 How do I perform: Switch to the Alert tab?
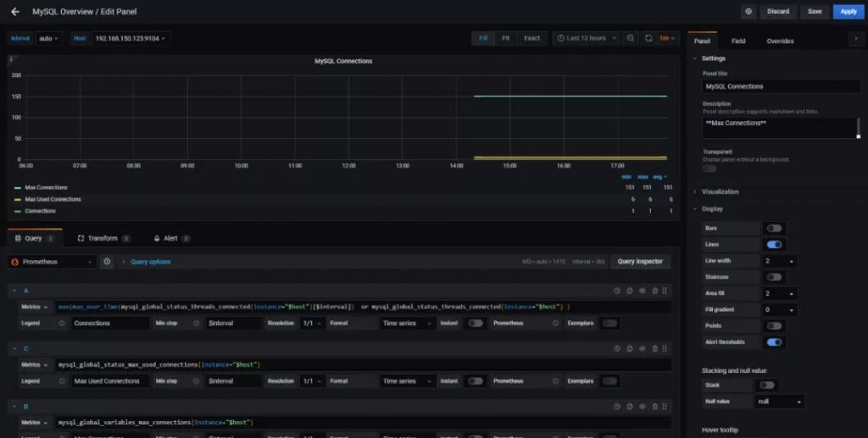pyautogui.click(x=171, y=238)
